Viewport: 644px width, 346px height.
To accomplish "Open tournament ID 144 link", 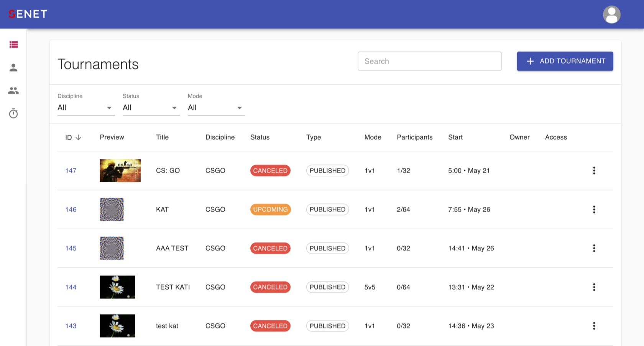I will [x=71, y=287].
